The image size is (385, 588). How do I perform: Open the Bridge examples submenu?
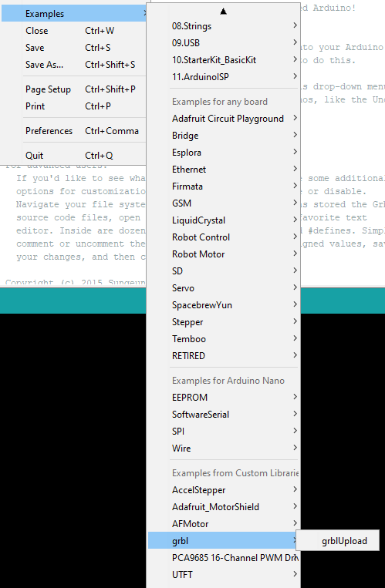tap(224, 136)
